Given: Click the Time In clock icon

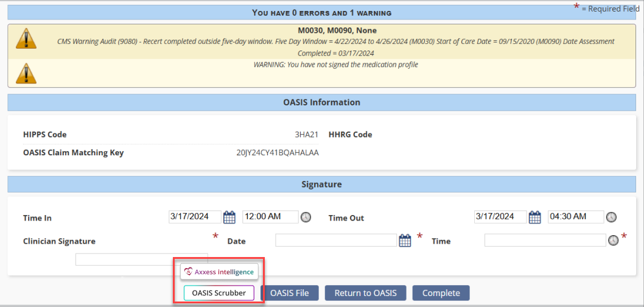Looking at the screenshot, I should coord(306,217).
